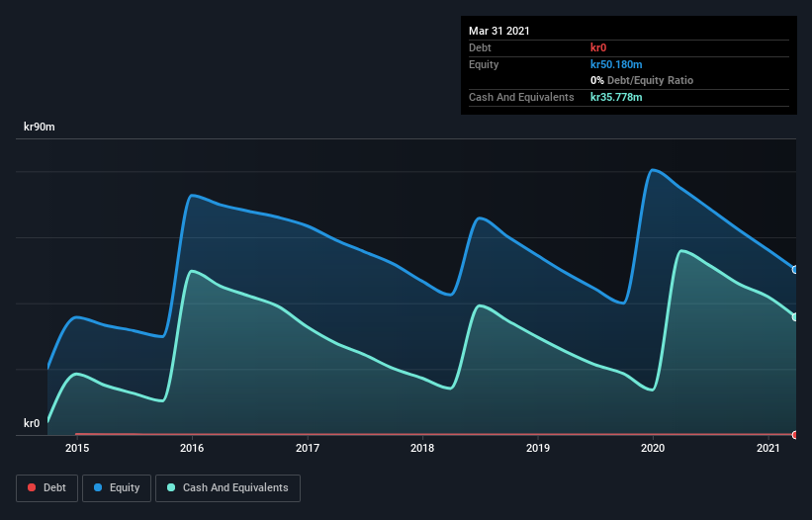Click the kr0 y-axis label
Image resolution: width=812 pixels, height=520 pixels.
tap(32, 423)
